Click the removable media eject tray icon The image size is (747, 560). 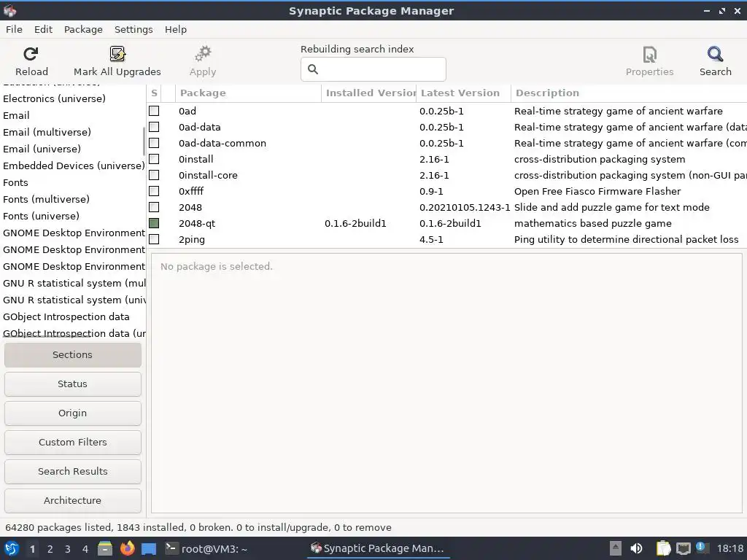pyautogui.click(x=615, y=548)
